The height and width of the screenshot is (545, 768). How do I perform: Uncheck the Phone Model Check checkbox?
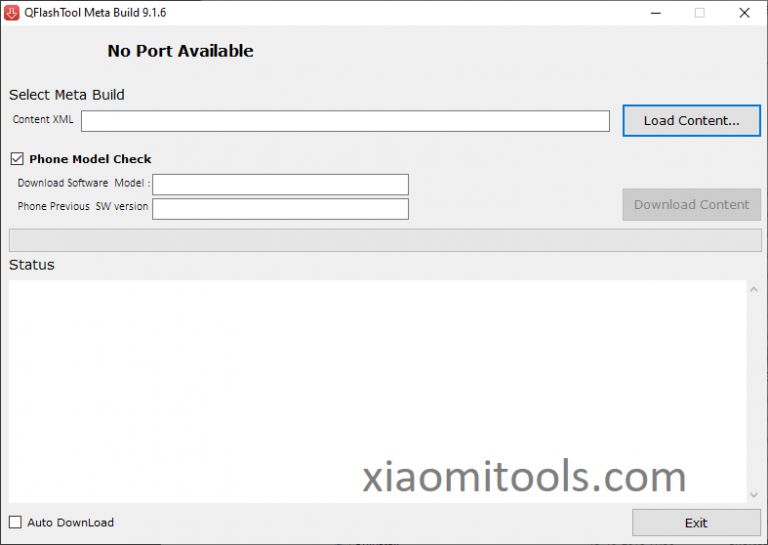click(x=17, y=159)
